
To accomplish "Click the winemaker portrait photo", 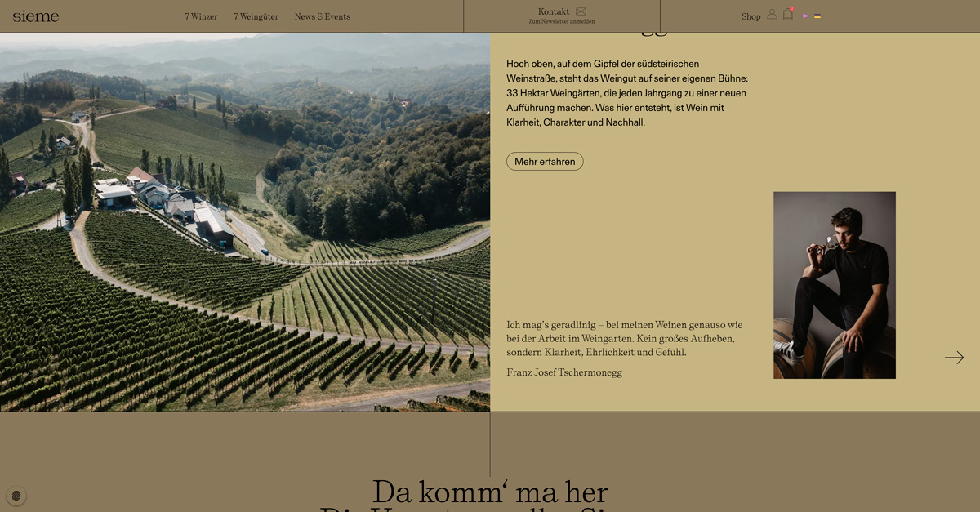I will pyautogui.click(x=835, y=285).
